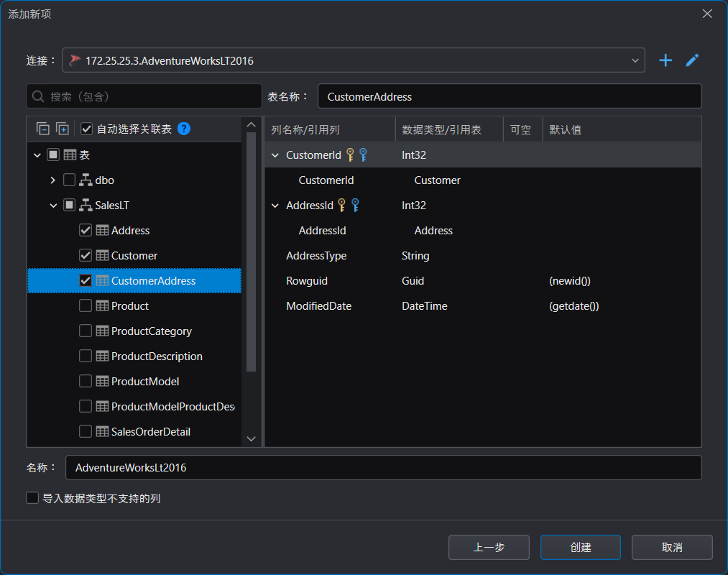The height and width of the screenshot is (575, 728).
Task: Expand the dbo schema node
Action: tap(53, 180)
